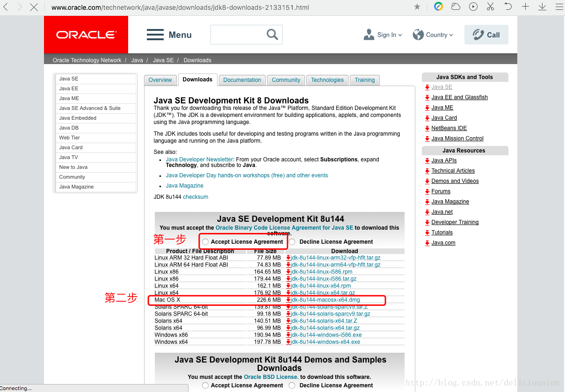Select Decline License Agreement for JDK 8u144
The image size is (565, 392).
[x=292, y=242]
